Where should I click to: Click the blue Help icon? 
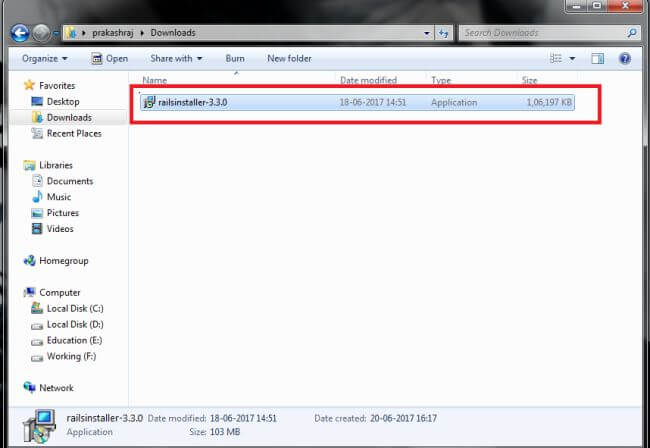click(x=625, y=58)
